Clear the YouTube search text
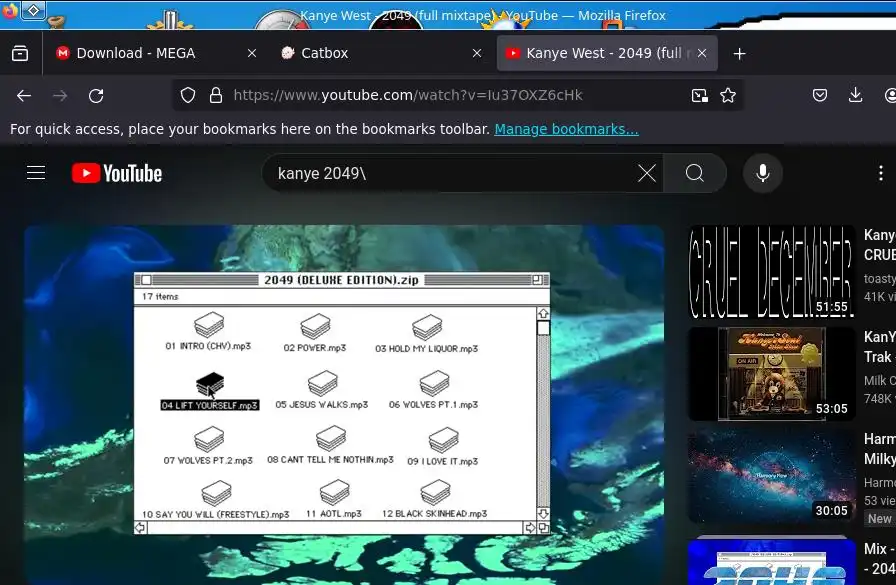 coord(647,173)
